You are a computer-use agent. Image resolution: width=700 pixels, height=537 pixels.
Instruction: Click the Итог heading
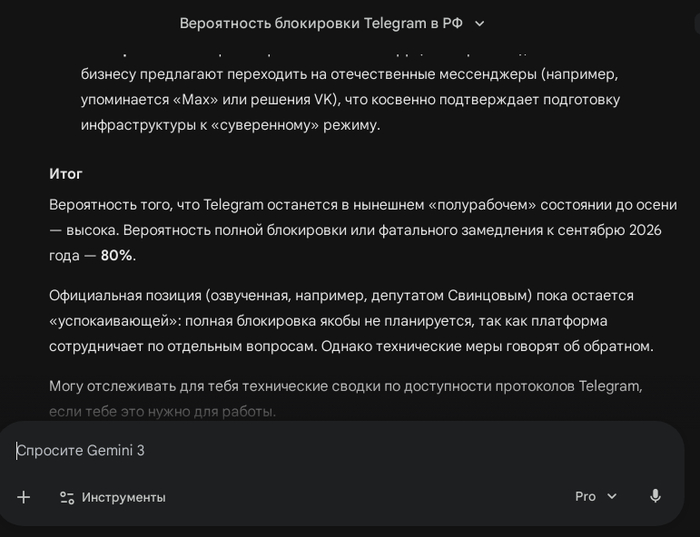[x=66, y=174]
